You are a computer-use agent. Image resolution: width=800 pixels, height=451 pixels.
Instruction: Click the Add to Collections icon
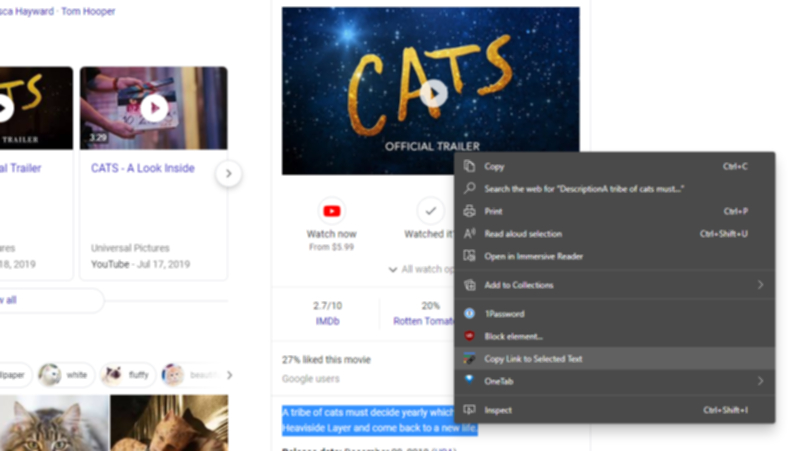click(469, 285)
